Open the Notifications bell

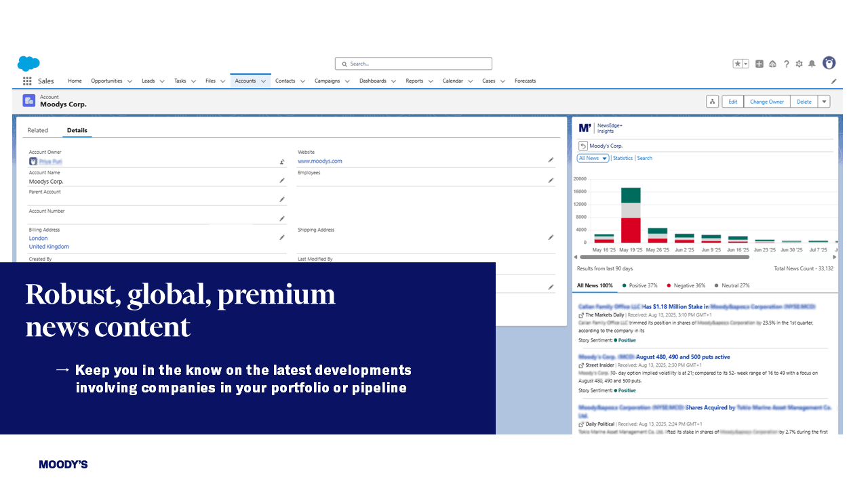(812, 64)
